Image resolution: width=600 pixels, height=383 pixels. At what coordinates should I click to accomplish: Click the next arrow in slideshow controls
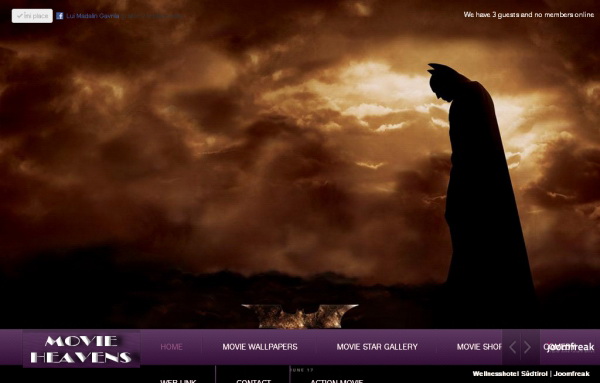tap(527, 347)
